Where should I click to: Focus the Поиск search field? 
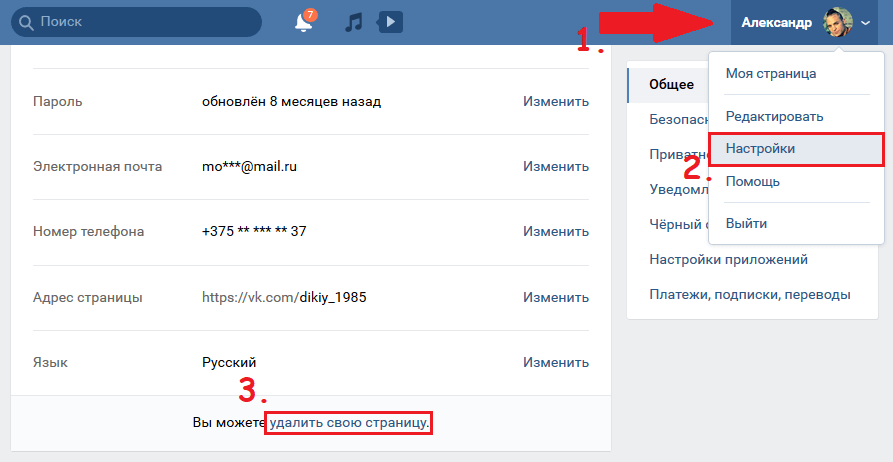tap(136, 22)
